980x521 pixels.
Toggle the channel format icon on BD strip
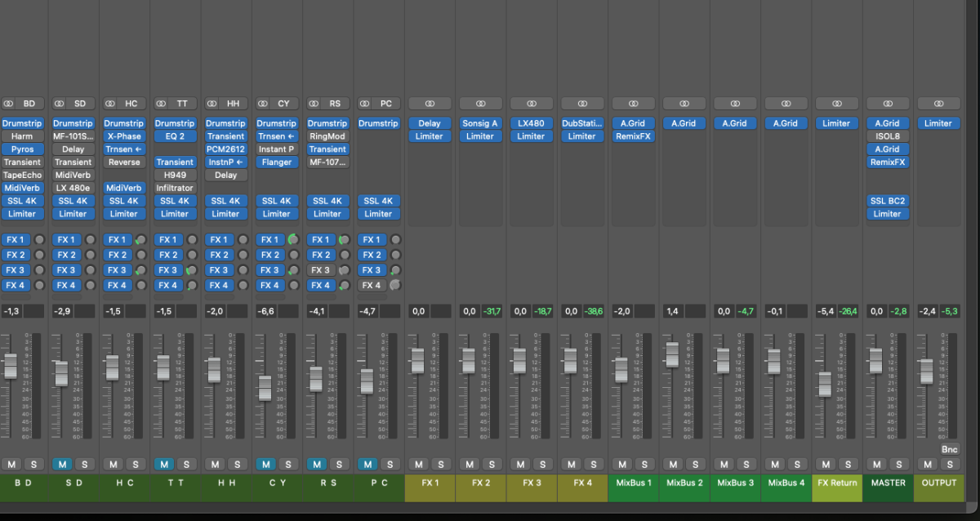(9, 104)
